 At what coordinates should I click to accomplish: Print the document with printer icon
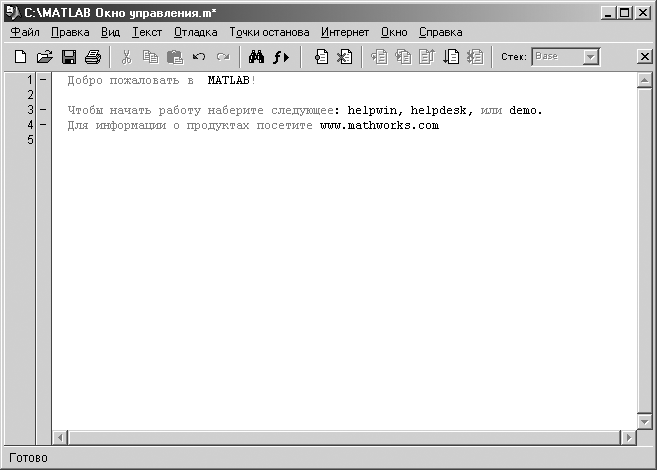(93, 57)
